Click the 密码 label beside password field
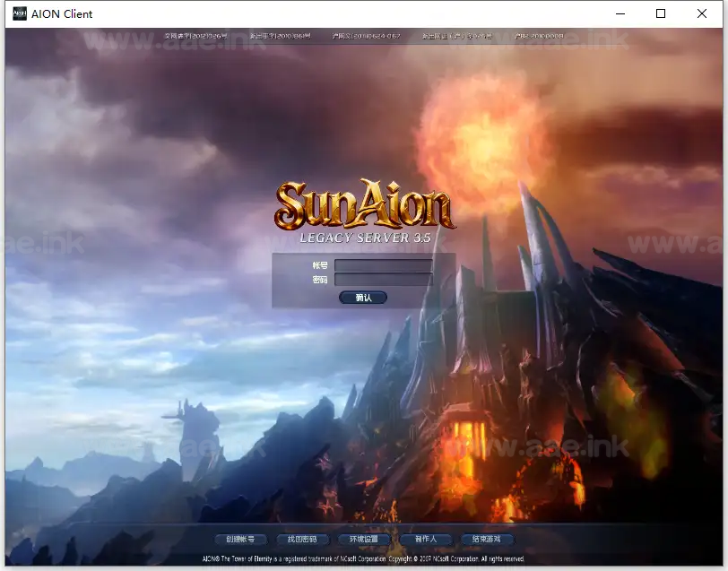728x571 pixels. (320, 280)
